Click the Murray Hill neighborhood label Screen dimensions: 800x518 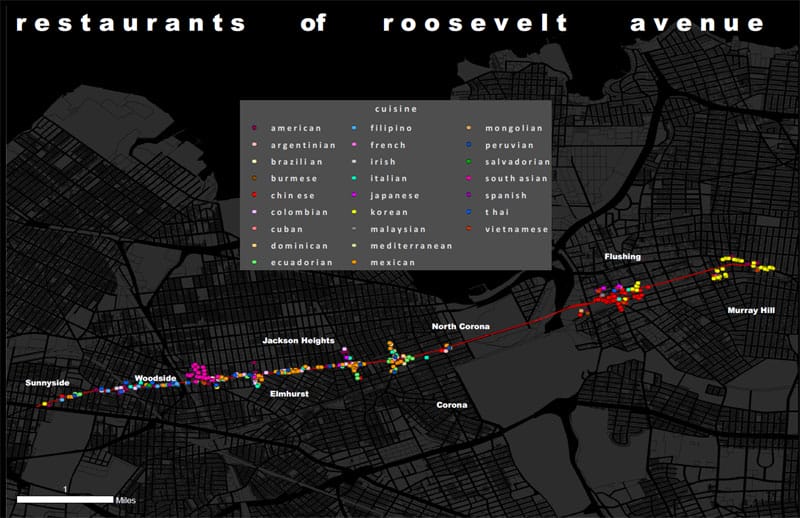[x=751, y=310]
